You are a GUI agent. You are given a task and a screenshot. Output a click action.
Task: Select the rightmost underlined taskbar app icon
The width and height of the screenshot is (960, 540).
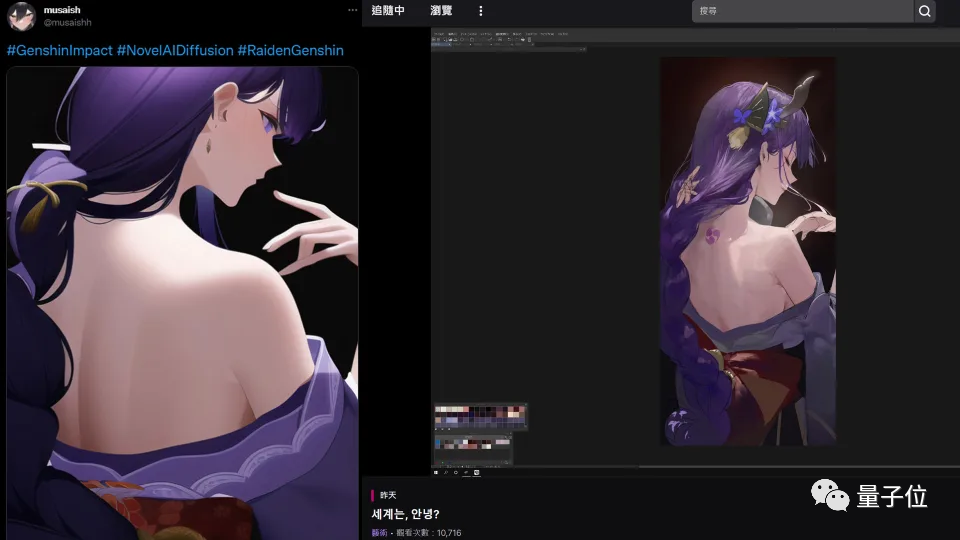[476, 473]
